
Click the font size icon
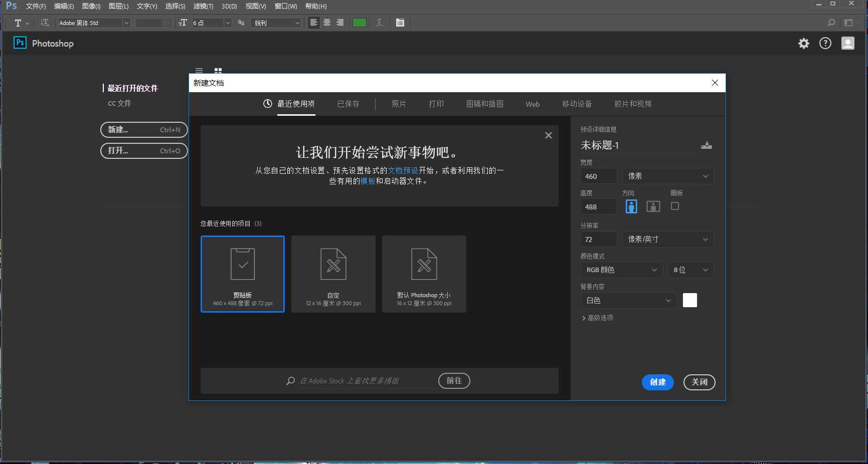point(183,23)
